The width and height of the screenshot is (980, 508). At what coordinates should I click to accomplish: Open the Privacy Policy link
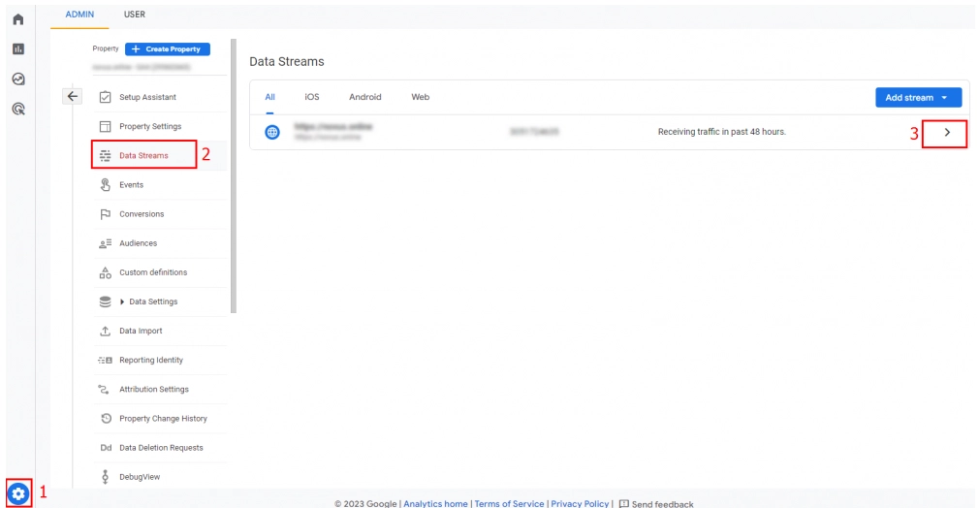(580, 503)
